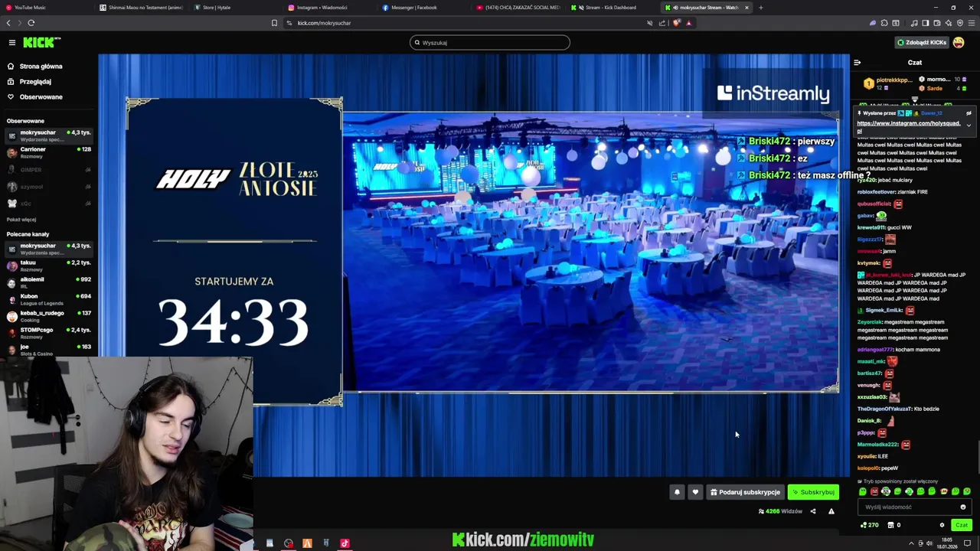The height and width of the screenshot is (551, 980).
Task: Expand followed list with Pokaż więcej
Action: tap(21, 220)
